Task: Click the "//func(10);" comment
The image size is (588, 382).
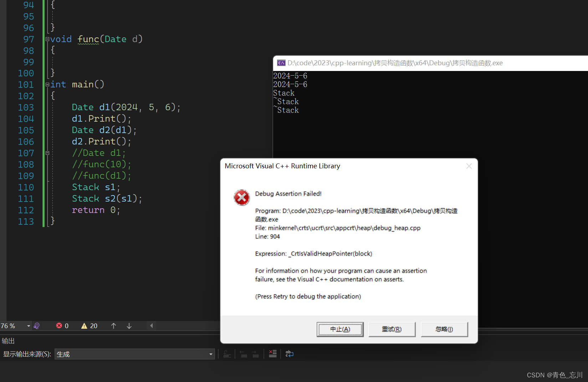Action: click(x=102, y=164)
